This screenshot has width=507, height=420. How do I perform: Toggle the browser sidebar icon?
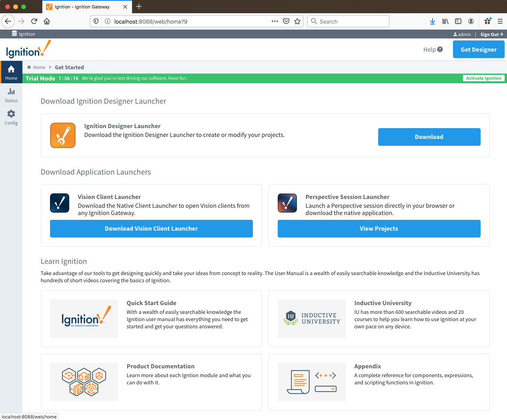click(x=458, y=21)
